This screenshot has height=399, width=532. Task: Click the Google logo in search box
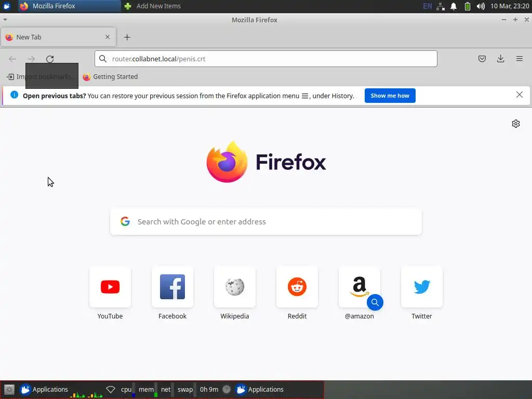[x=125, y=221]
